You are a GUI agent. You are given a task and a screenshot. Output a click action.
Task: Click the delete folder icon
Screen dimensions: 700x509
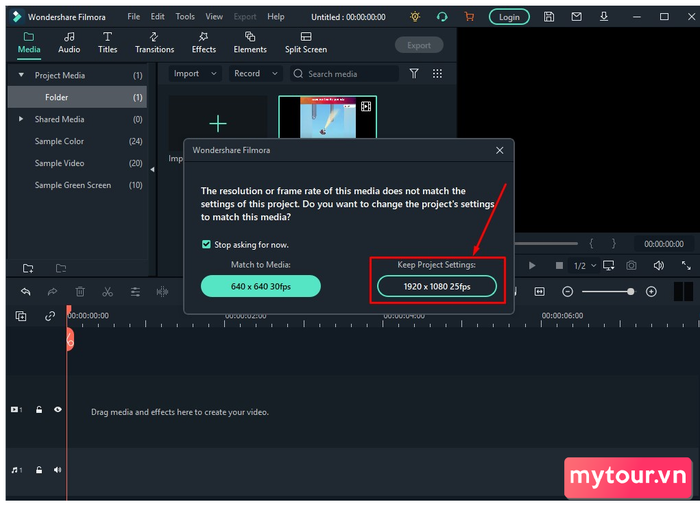point(61,268)
